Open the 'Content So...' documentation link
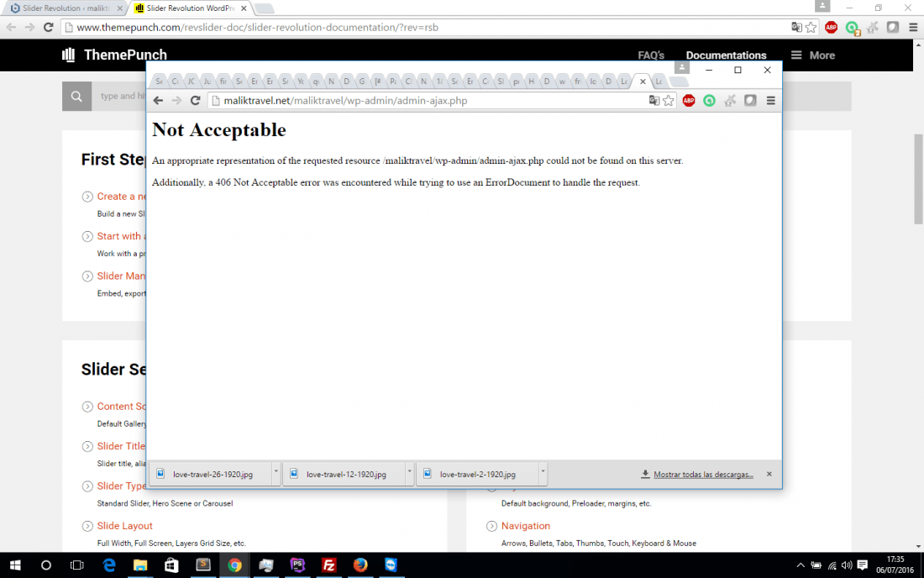The width and height of the screenshot is (924, 578). [122, 407]
